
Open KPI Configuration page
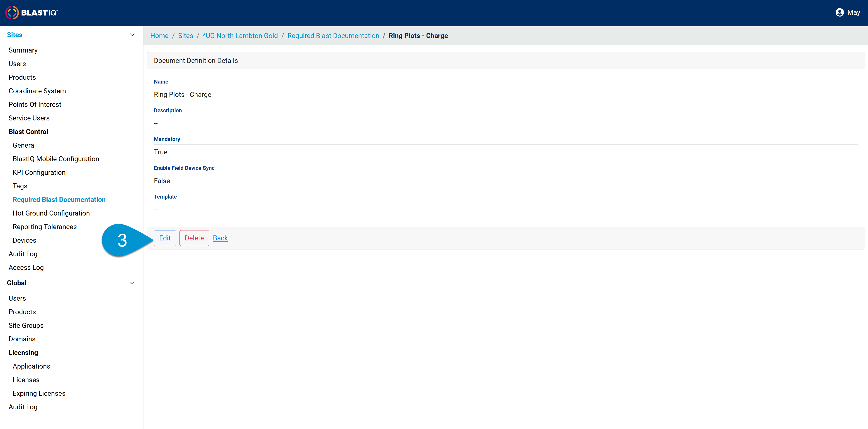pos(39,172)
